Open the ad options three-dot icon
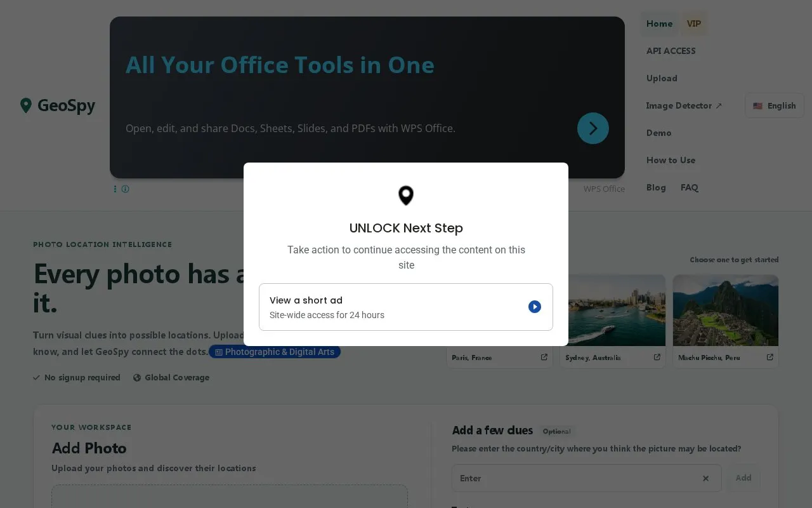Screen dimensions: 812x508 [115, 189]
